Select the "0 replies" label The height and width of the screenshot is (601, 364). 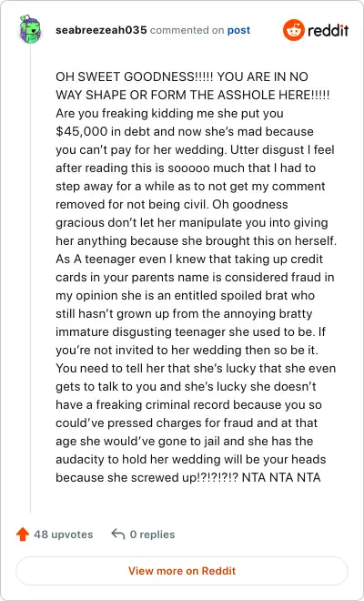152,535
